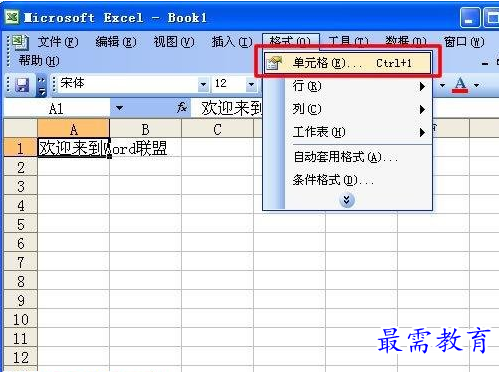
Task: Select row 4 header
Action: pos(20,205)
